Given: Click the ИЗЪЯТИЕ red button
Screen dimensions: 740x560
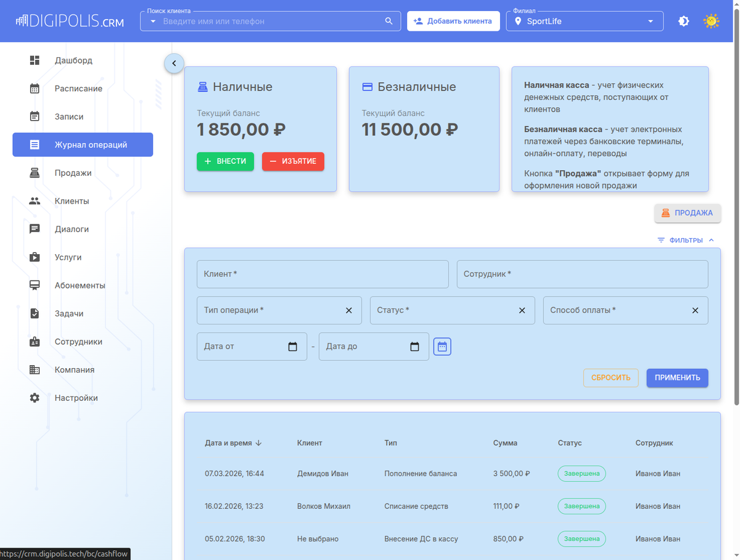Looking at the screenshot, I should (293, 161).
